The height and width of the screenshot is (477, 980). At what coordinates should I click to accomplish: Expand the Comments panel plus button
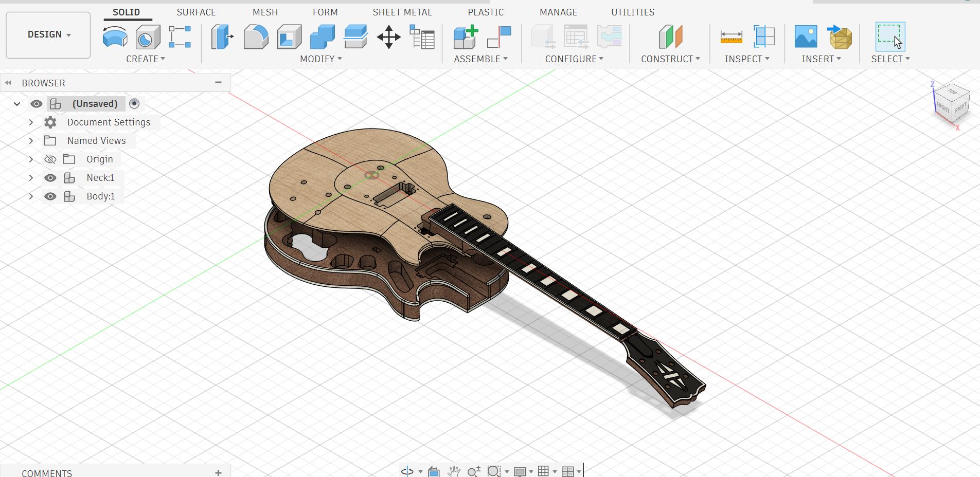218,472
